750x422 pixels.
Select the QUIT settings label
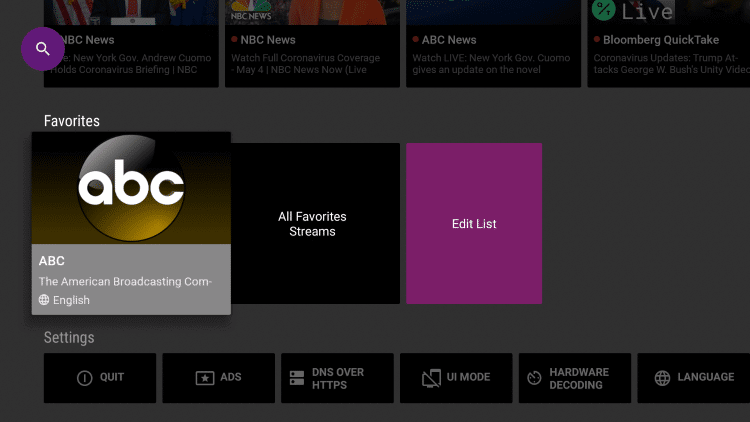click(112, 377)
